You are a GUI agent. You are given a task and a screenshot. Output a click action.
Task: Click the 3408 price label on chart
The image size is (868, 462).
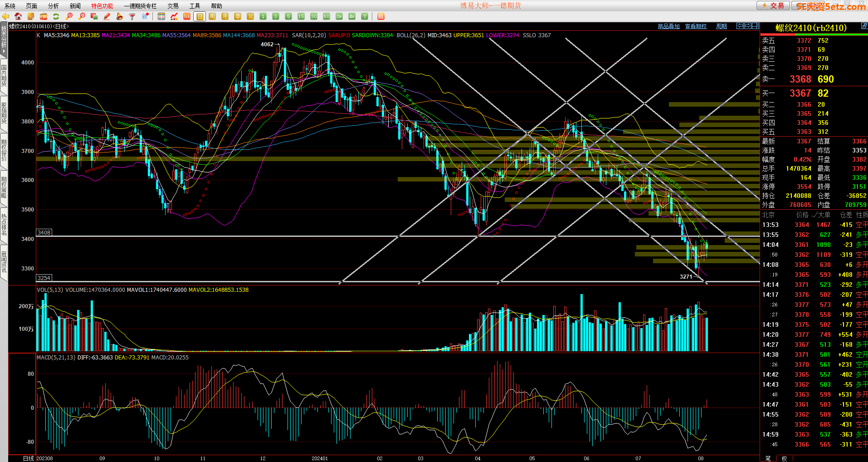[x=44, y=232]
